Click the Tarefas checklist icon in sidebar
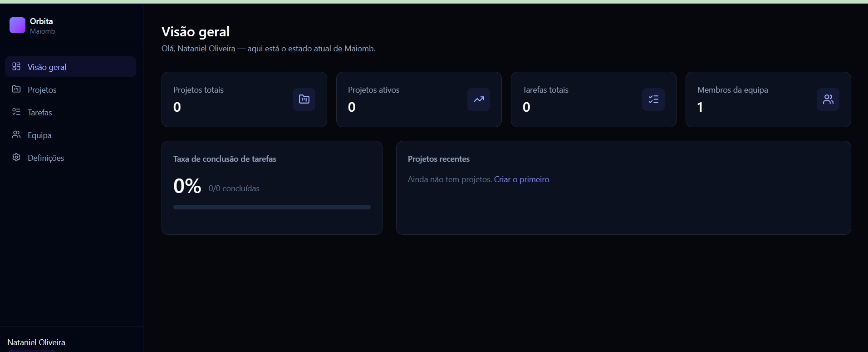Image resolution: width=868 pixels, height=352 pixels. [x=16, y=112]
